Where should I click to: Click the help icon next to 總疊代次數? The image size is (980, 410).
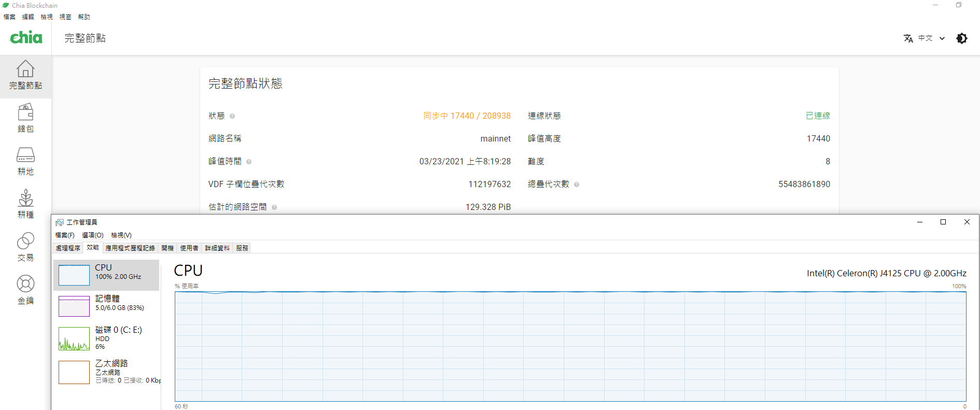(577, 185)
